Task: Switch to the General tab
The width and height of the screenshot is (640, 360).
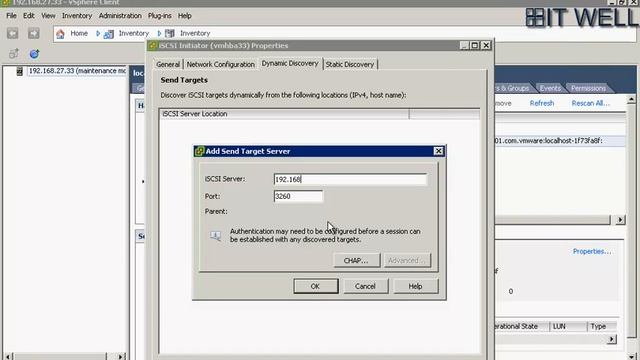Action: (168, 64)
